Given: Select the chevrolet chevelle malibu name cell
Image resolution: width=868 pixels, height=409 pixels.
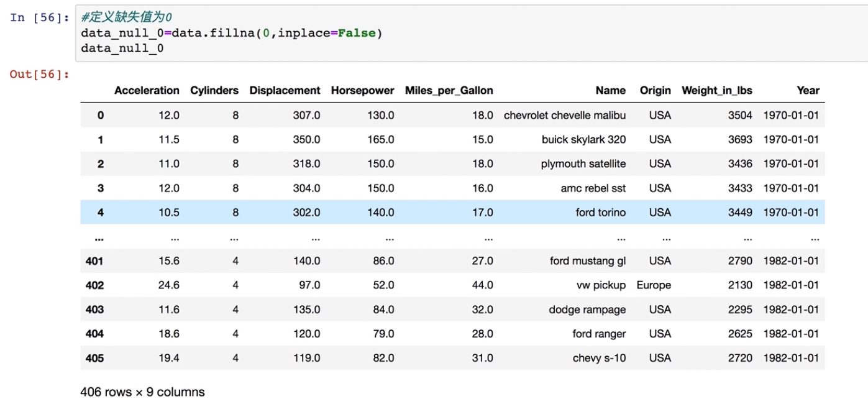Looking at the screenshot, I should coord(564,115).
